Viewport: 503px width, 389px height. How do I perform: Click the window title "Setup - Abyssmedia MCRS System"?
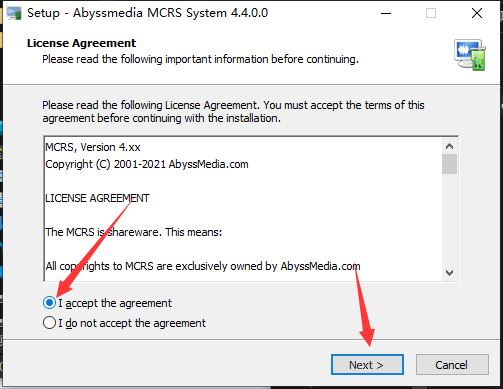[x=147, y=13]
